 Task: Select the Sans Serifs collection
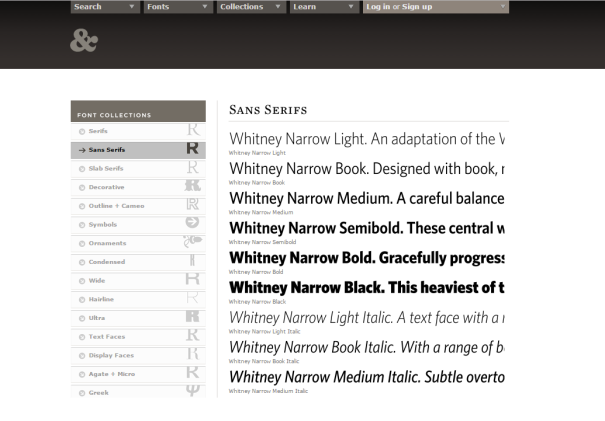(x=138, y=150)
